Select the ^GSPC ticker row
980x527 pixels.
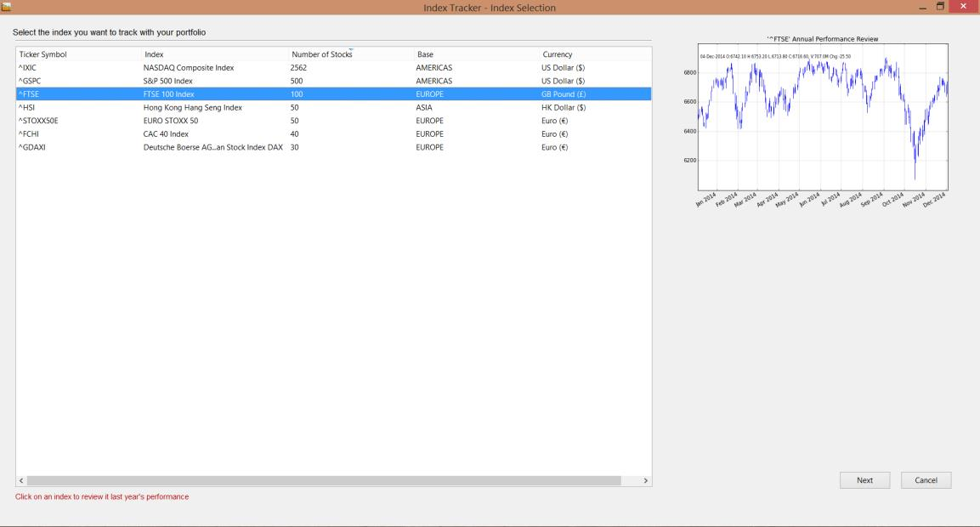pos(334,81)
